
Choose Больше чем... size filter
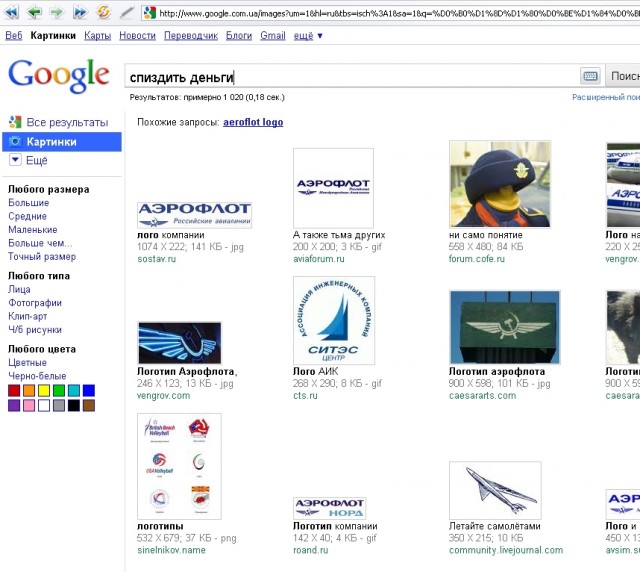[x=40, y=243]
